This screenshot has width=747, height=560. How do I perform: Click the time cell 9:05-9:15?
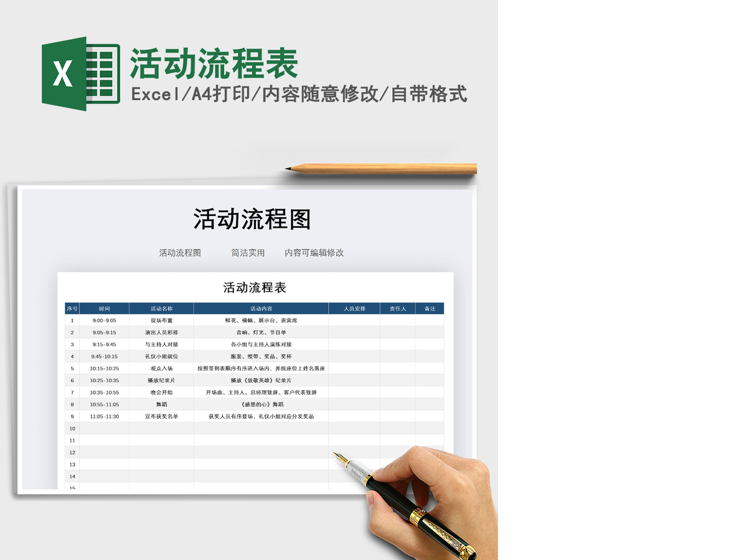click(104, 332)
